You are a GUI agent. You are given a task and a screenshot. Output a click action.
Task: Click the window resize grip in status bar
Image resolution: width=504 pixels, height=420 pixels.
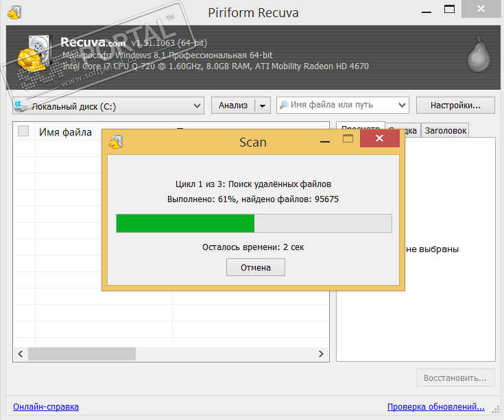pos(496,410)
